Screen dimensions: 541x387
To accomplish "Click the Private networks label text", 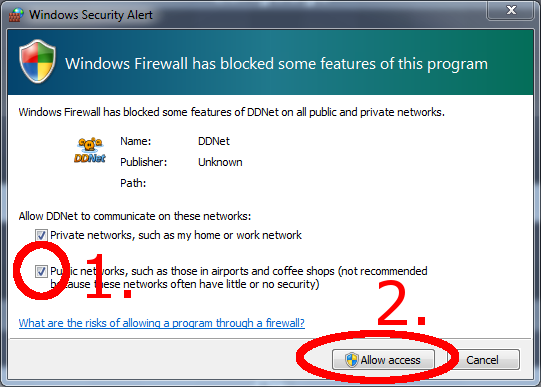I will click(x=176, y=235).
